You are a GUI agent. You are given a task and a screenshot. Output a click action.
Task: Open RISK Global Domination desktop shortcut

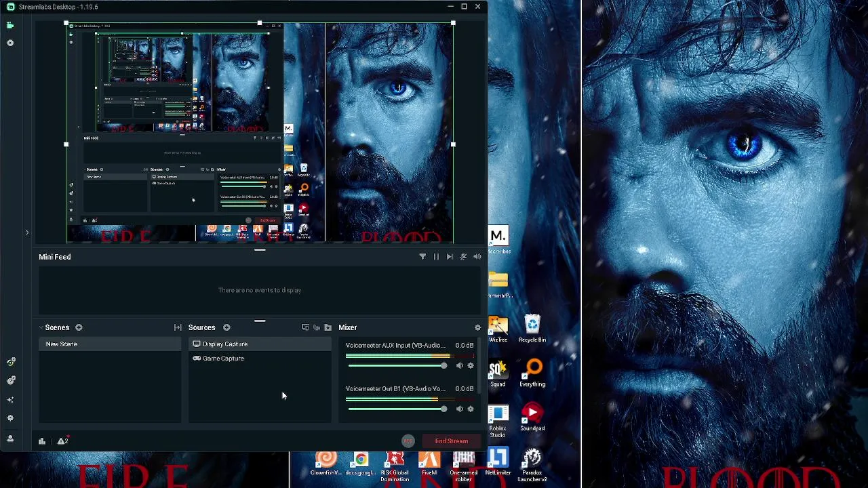tap(395, 466)
